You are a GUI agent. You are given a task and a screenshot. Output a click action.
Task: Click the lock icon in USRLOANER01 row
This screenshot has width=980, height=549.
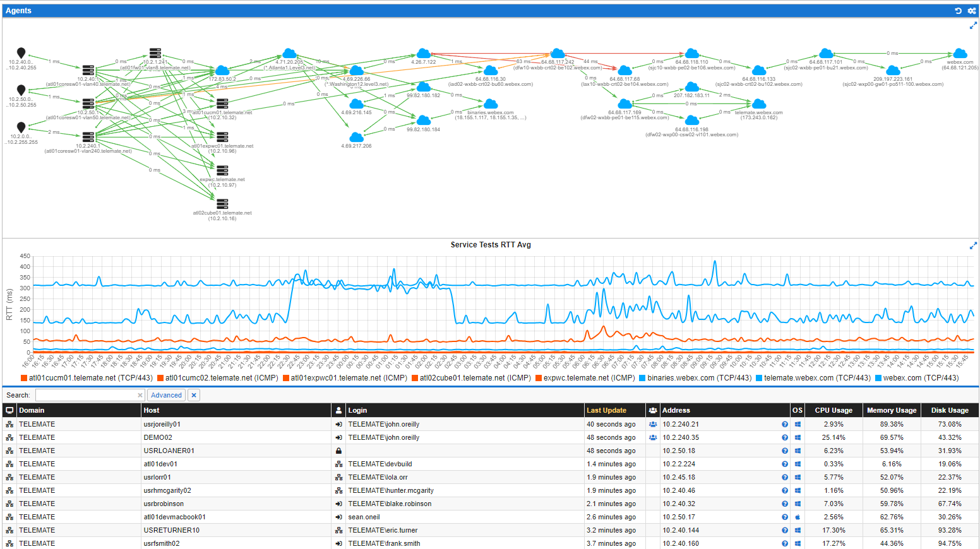[338, 451]
